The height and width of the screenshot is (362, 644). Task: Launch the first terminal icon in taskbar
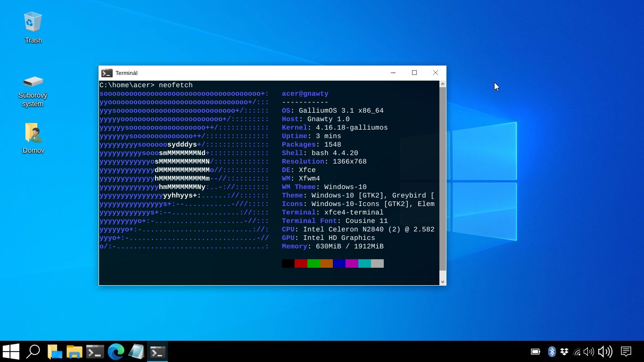coord(95,352)
